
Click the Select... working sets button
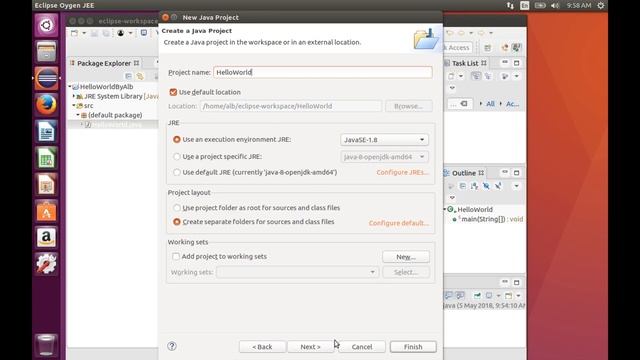406,272
